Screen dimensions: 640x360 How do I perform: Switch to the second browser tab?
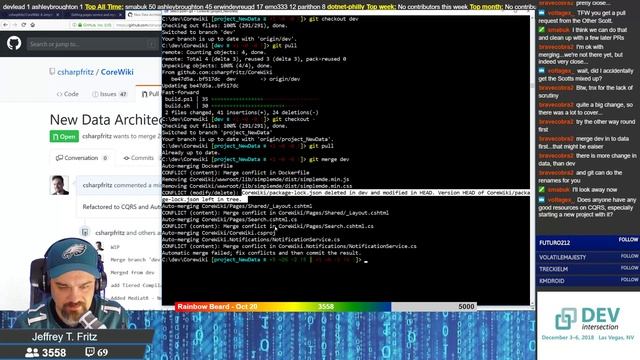coord(92,15)
